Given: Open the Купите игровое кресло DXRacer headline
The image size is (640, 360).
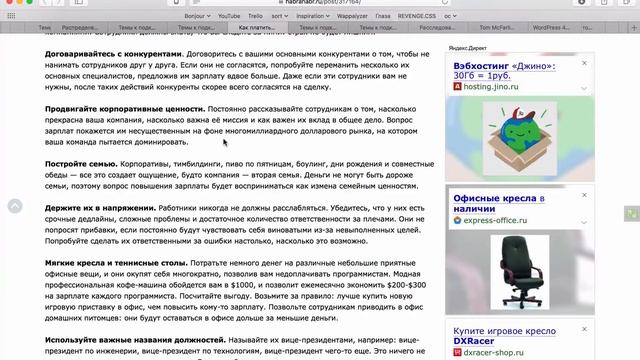Looking at the screenshot, I should 504,336.
